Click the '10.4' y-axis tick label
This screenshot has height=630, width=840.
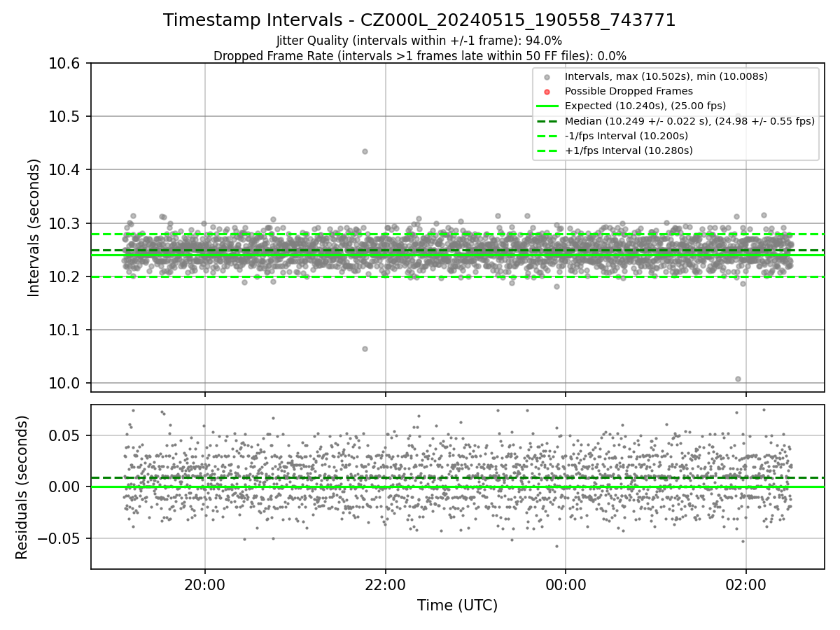[66, 169]
